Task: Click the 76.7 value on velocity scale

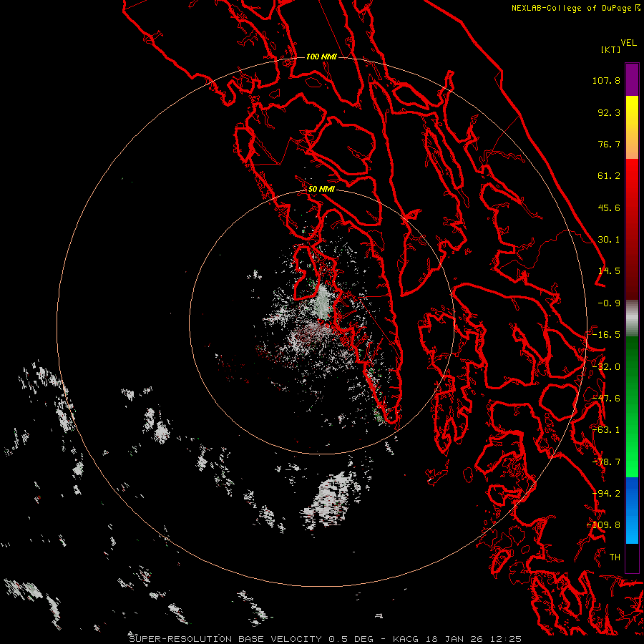Action: pyautogui.click(x=609, y=144)
